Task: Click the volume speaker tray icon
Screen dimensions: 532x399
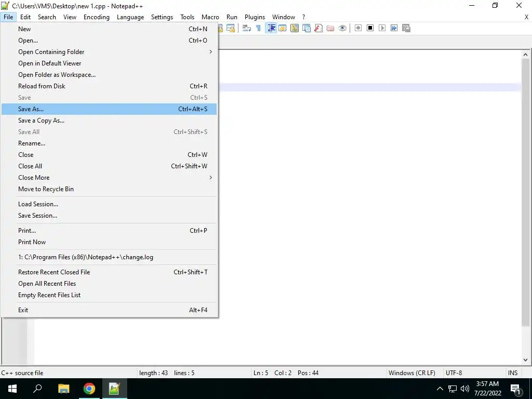Action: point(465,389)
